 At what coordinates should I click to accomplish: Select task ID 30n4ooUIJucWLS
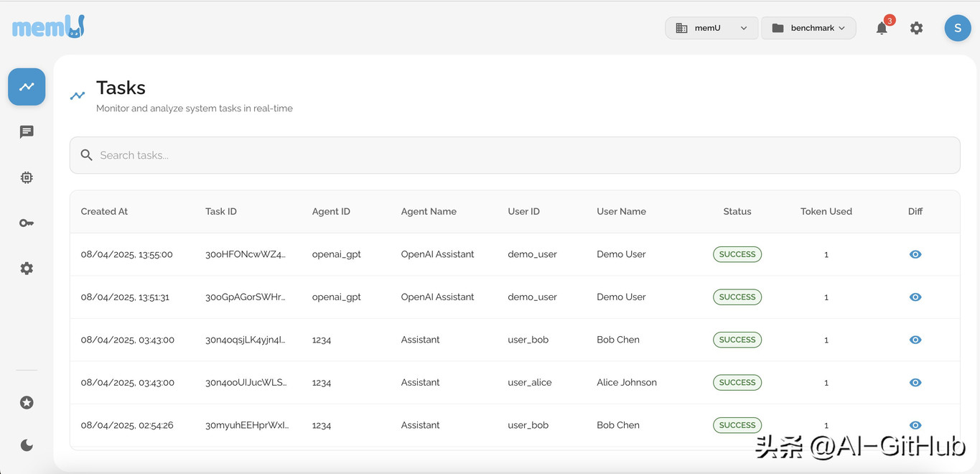[246, 382]
